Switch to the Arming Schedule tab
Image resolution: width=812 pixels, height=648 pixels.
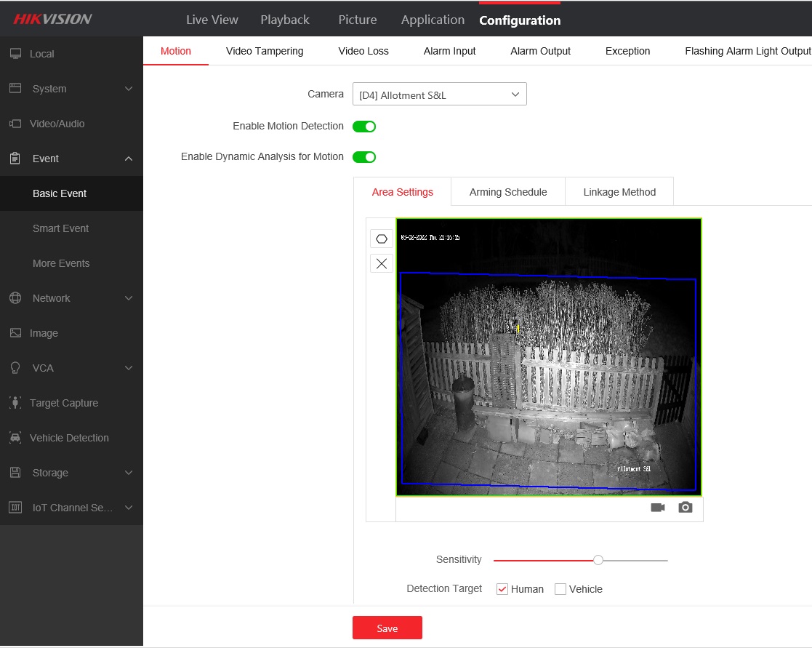[508, 192]
